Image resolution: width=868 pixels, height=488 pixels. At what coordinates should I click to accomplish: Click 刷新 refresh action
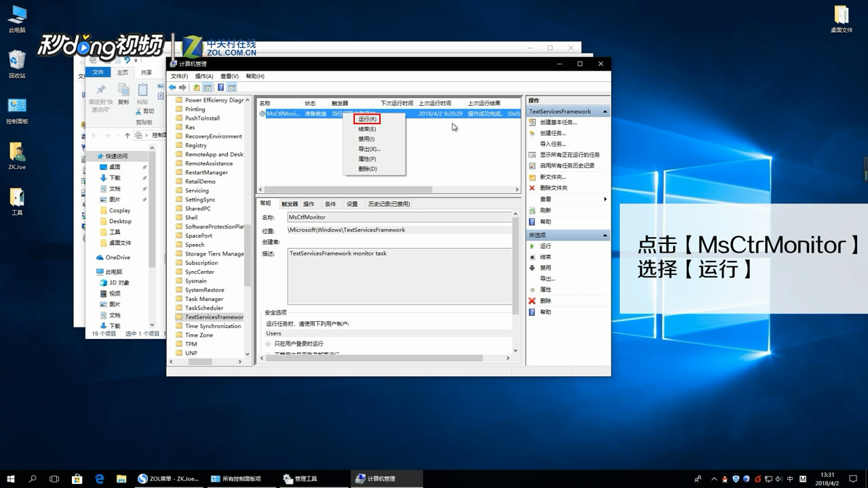point(545,210)
